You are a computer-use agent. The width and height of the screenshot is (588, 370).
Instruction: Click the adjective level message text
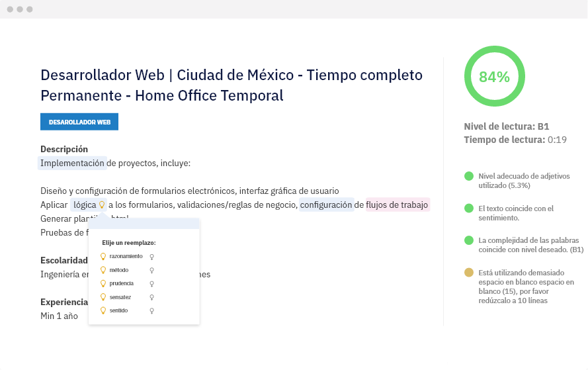pyautogui.click(x=524, y=181)
